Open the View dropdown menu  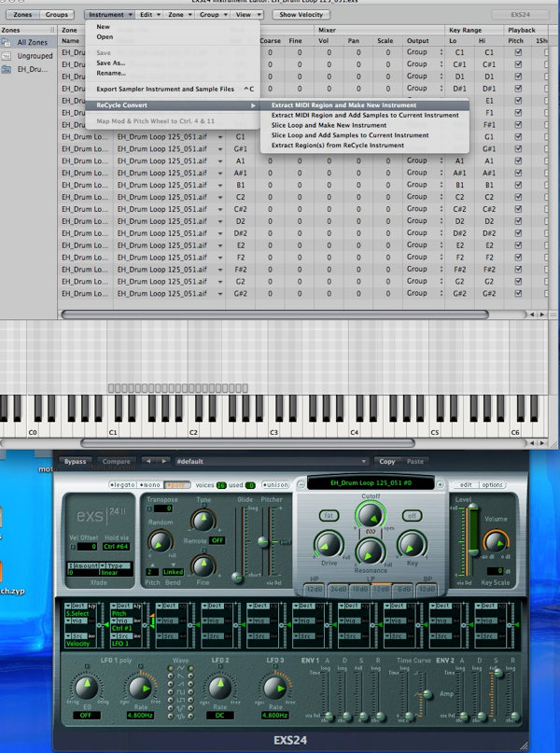[x=248, y=15]
